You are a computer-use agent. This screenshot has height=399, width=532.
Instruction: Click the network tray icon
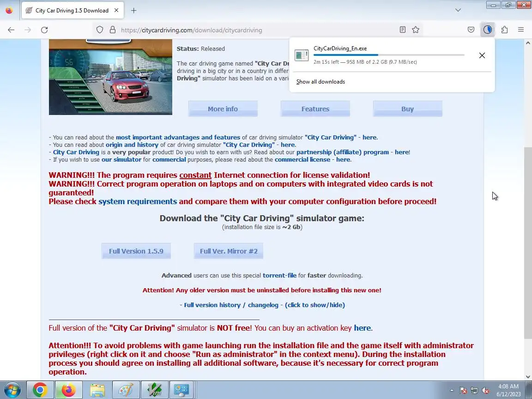click(x=474, y=391)
